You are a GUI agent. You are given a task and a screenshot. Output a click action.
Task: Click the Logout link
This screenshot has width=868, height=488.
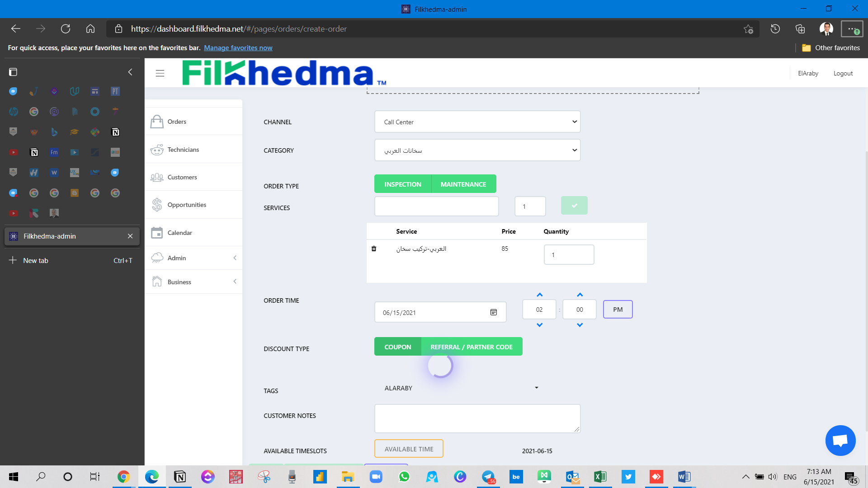pos(843,73)
